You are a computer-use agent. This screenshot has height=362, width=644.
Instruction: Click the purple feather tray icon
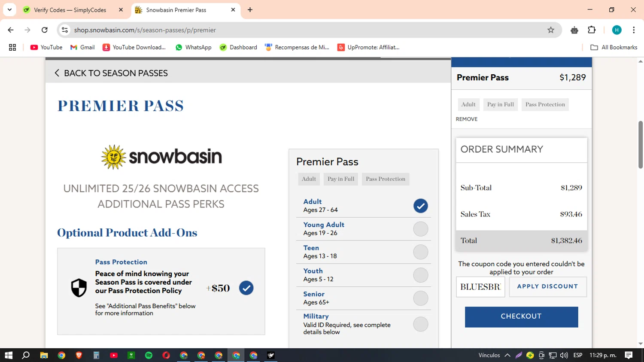coord(519,355)
